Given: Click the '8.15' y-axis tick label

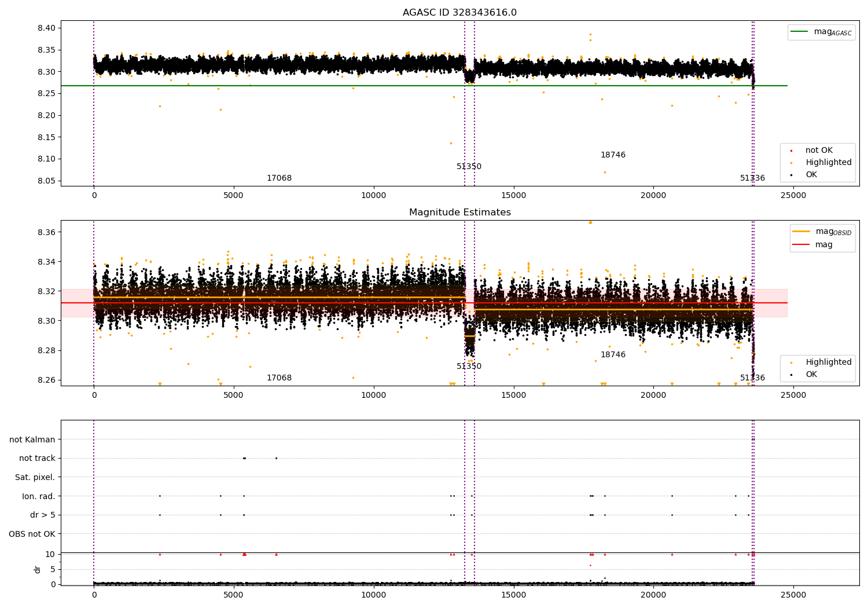Looking at the screenshot, I should pos(47,138).
